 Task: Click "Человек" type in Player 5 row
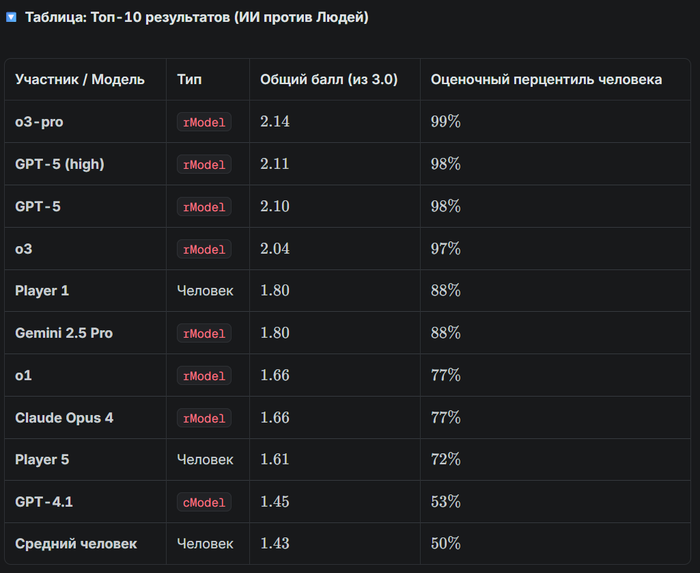click(205, 460)
